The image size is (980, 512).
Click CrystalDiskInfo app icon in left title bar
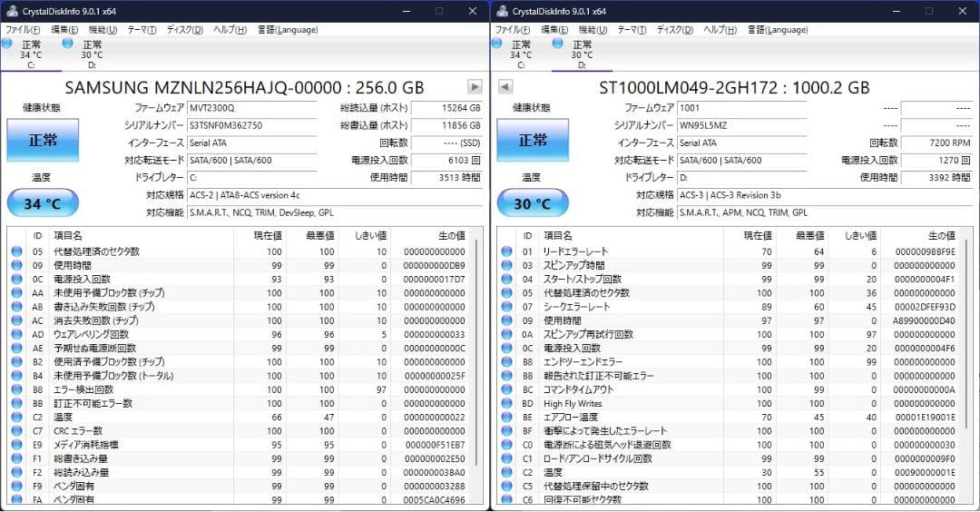[11, 11]
